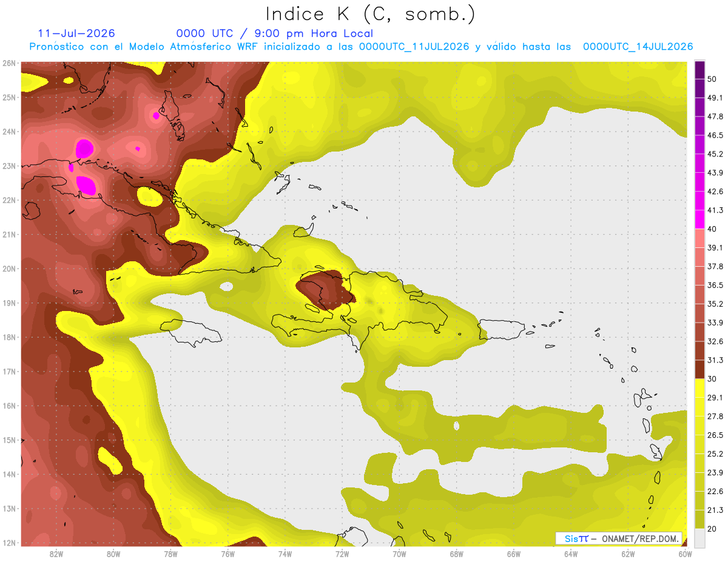The width and height of the screenshot is (728, 562).
Task: Click the dark purple color bar swatch above 50
Action: tap(699, 69)
